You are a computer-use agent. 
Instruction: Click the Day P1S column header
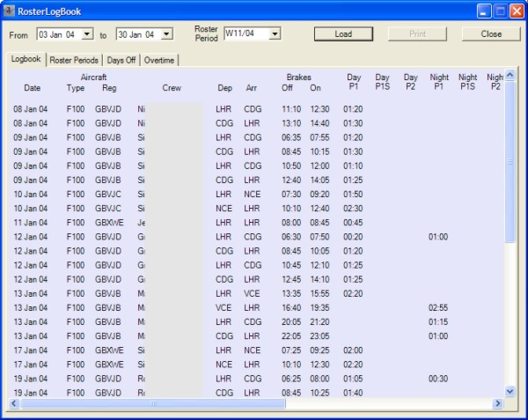coord(382,82)
